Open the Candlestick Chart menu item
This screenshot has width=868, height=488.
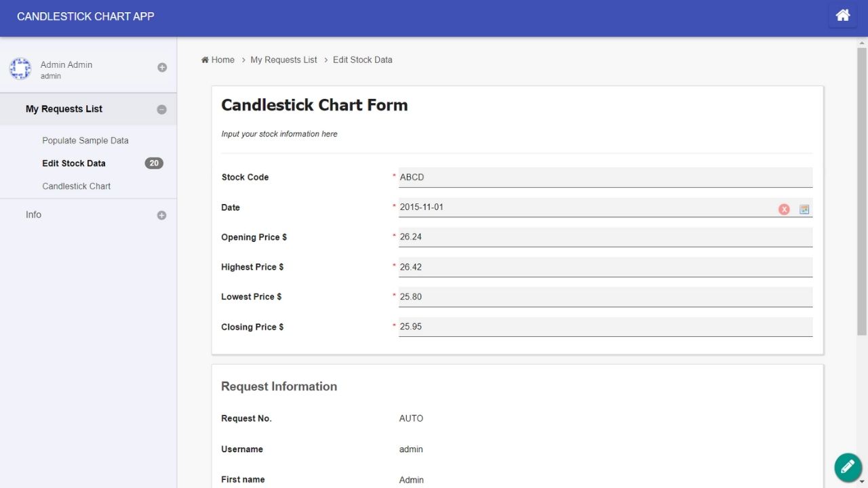[x=77, y=186]
